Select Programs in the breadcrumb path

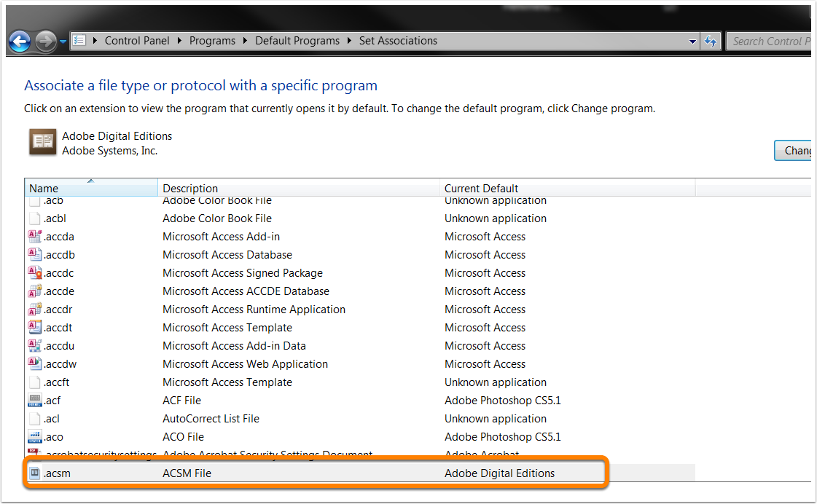[x=212, y=41]
